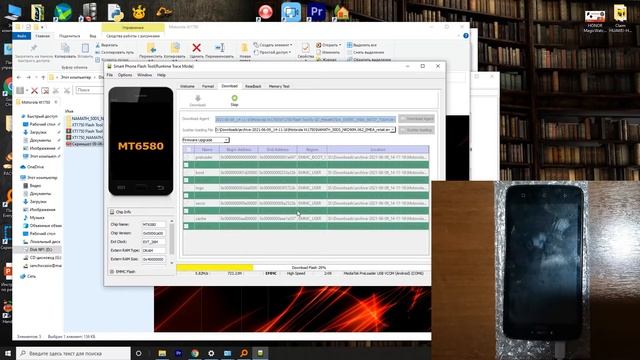This screenshot has width=640, height=360.
Task: Click the red Delete X in Explorer ribbon
Action: coord(196,48)
